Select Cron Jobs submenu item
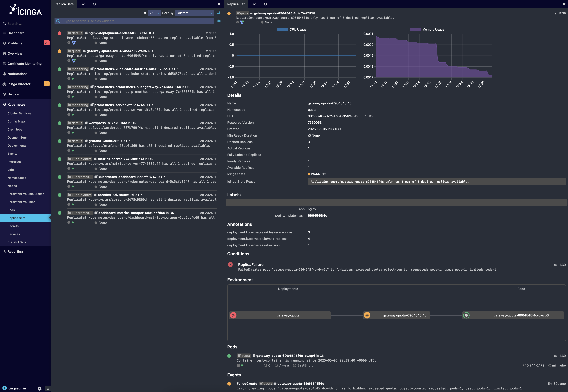This screenshot has width=568, height=392. tap(15, 130)
